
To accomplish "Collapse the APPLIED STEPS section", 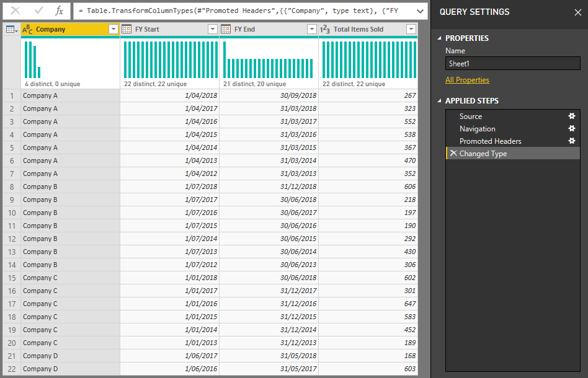I will (440, 102).
